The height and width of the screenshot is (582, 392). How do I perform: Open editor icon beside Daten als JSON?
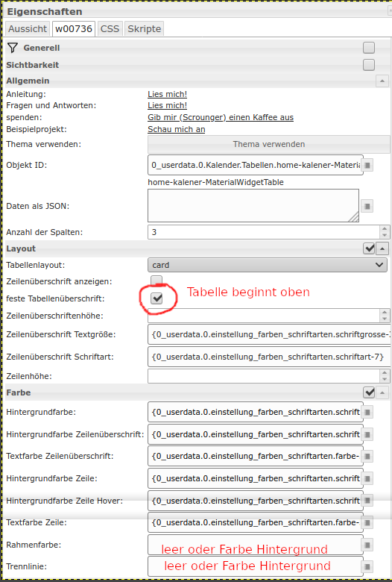(x=367, y=206)
